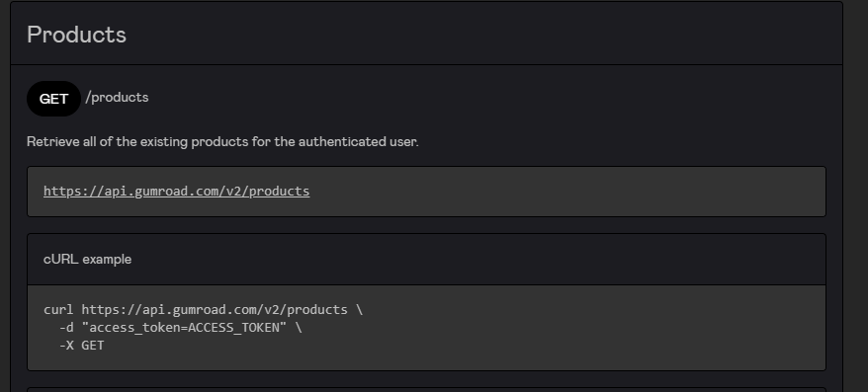Click the URL inside the curl command
Viewport: 868px width, 392px height.
point(215,310)
